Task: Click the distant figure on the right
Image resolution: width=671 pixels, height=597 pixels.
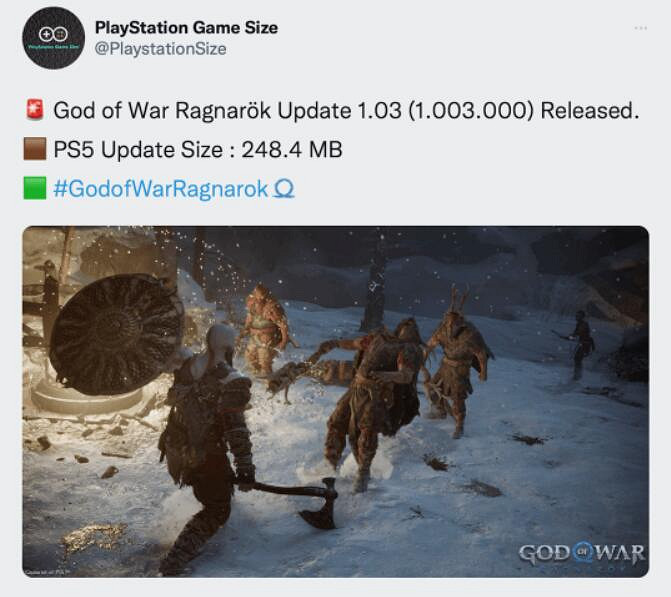Action: 580,345
